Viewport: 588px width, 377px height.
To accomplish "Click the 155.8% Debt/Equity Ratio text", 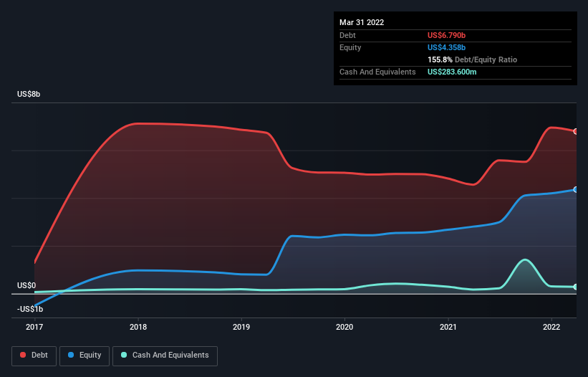I will (472, 59).
